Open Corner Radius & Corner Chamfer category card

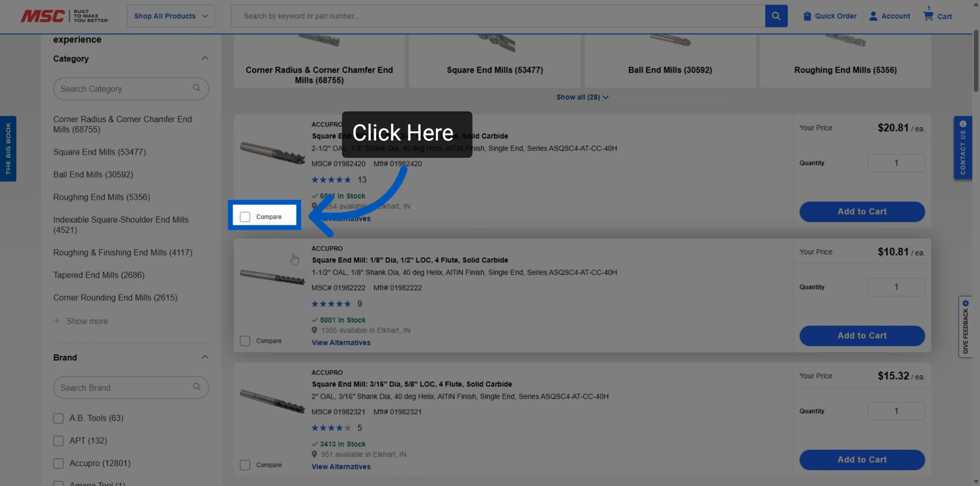point(319,60)
